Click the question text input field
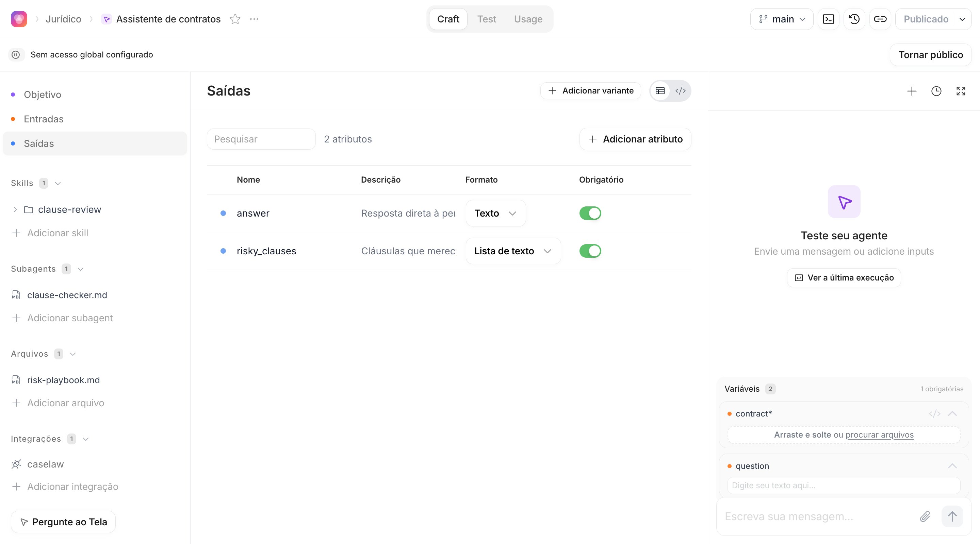The width and height of the screenshot is (980, 544). (844, 486)
